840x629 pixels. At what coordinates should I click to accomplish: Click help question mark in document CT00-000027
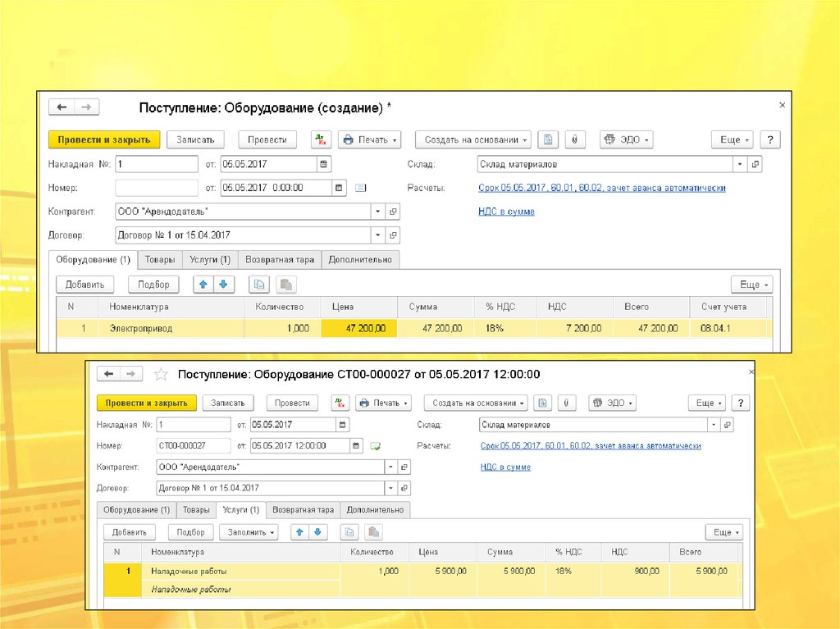[741, 403]
